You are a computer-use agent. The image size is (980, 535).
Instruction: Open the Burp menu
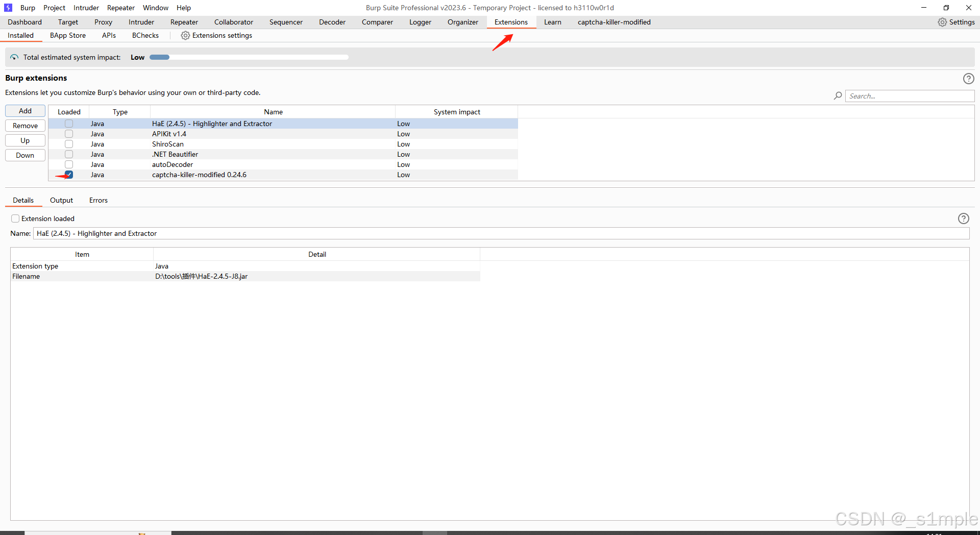click(x=28, y=8)
